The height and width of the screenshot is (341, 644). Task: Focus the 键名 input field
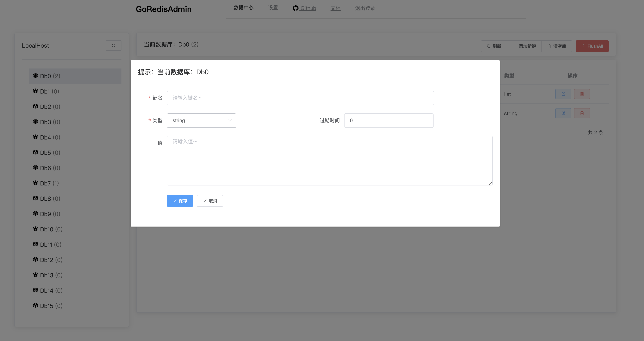[300, 98]
